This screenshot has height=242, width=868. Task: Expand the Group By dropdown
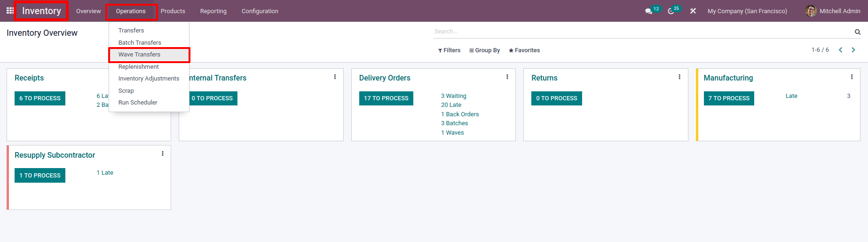pyautogui.click(x=484, y=50)
